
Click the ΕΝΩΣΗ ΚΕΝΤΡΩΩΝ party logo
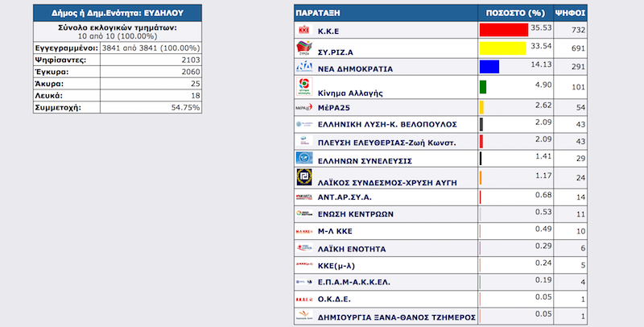[305, 213]
